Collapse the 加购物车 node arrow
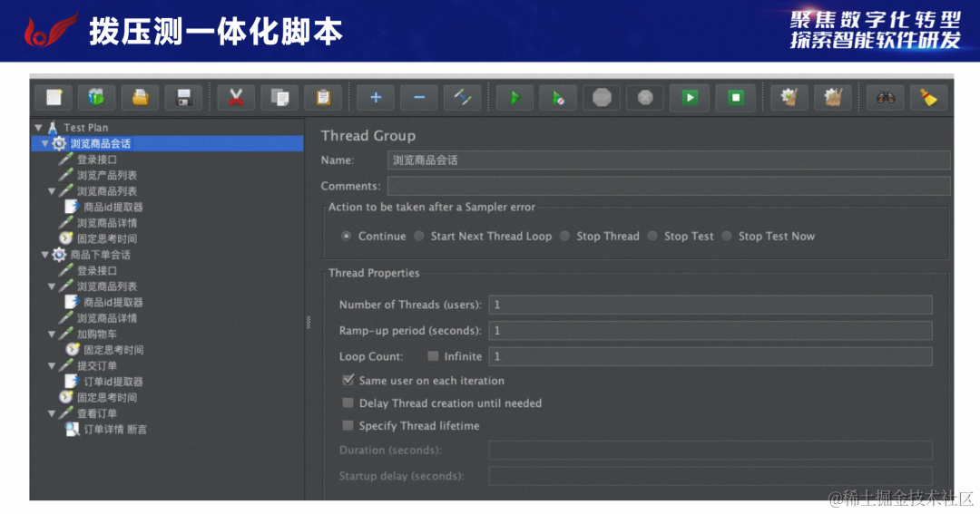The width and height of the screenshot is (980, 514). click(52, 335)
